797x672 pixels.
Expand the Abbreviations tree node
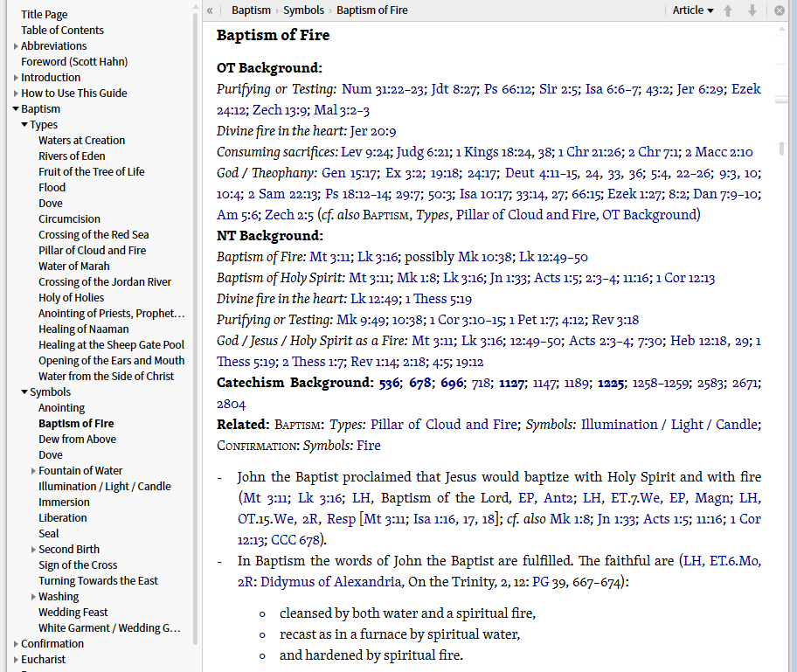(x=16, y=46)
